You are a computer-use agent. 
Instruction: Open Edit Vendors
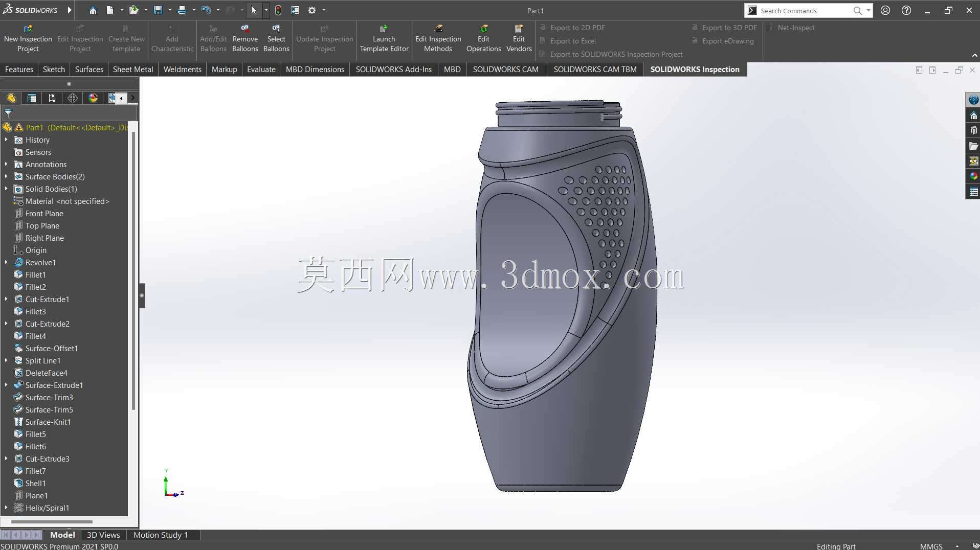pyautogui.click(x=519, y=38)
